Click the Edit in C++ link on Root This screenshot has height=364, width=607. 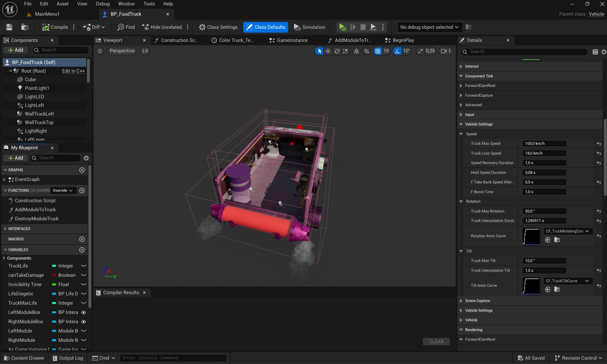(x=73, y=71)
